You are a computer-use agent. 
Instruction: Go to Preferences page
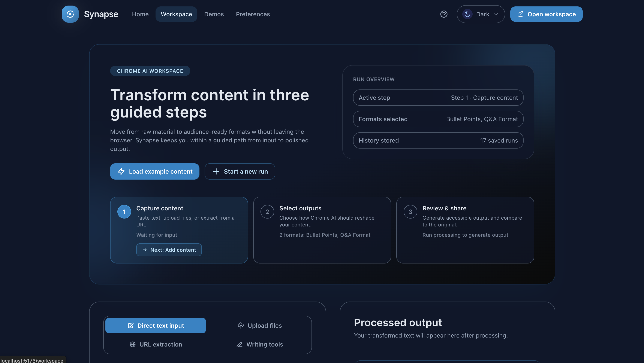[x=253, y=14]
